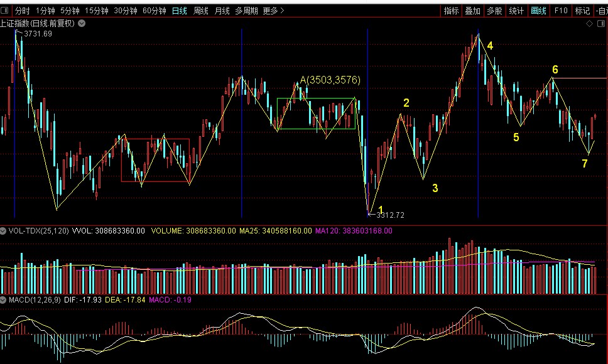The width and height of the screenshot is (608, 364).
Task: Click the 上证指数(日线,前复权) title text
Action: pyautogui.click(x=37, y=23)
